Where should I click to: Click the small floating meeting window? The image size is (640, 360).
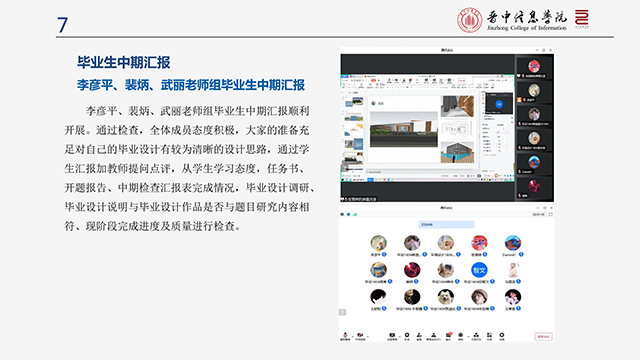(498, 104)
